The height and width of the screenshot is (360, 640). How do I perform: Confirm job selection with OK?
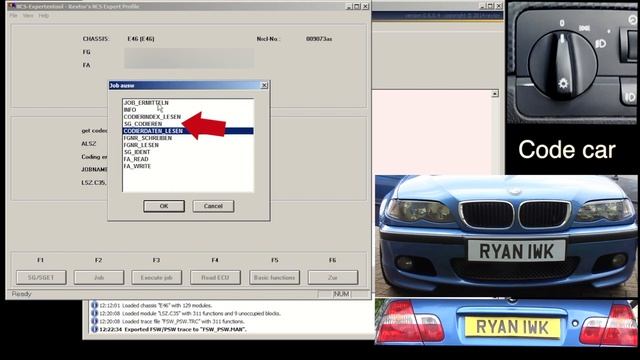164,206
